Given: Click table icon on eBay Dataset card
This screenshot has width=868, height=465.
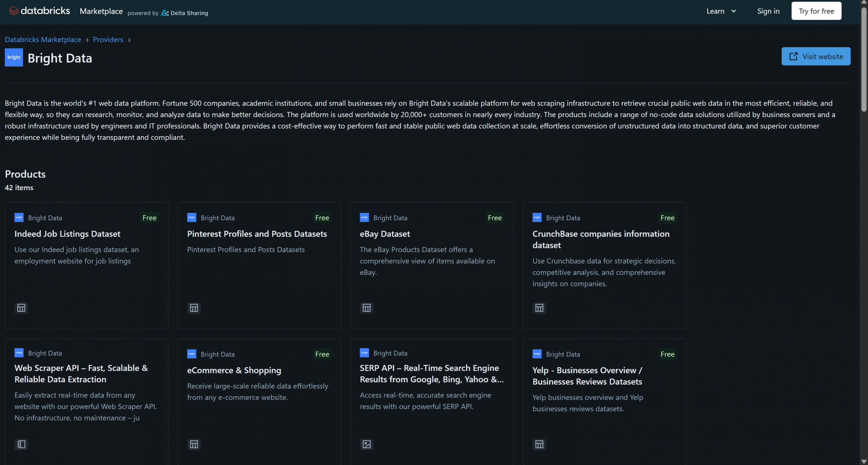Looking at the screenshot, I should click(367, 308).
